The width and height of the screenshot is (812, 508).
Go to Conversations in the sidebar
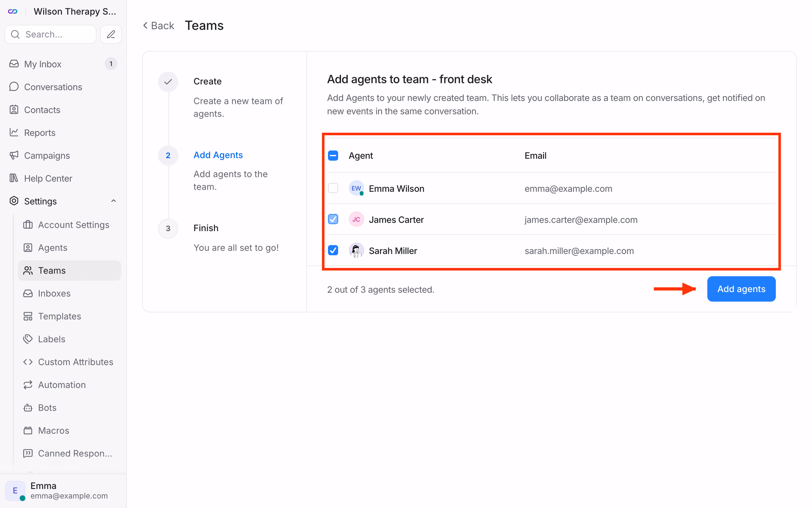tap(63, 87)
